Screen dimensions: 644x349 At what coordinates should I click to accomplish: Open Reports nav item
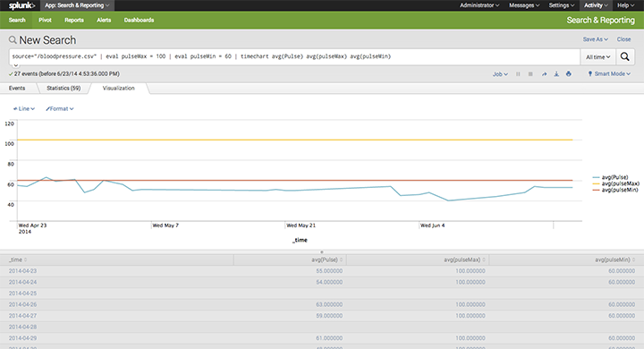(x=74, y=20)
